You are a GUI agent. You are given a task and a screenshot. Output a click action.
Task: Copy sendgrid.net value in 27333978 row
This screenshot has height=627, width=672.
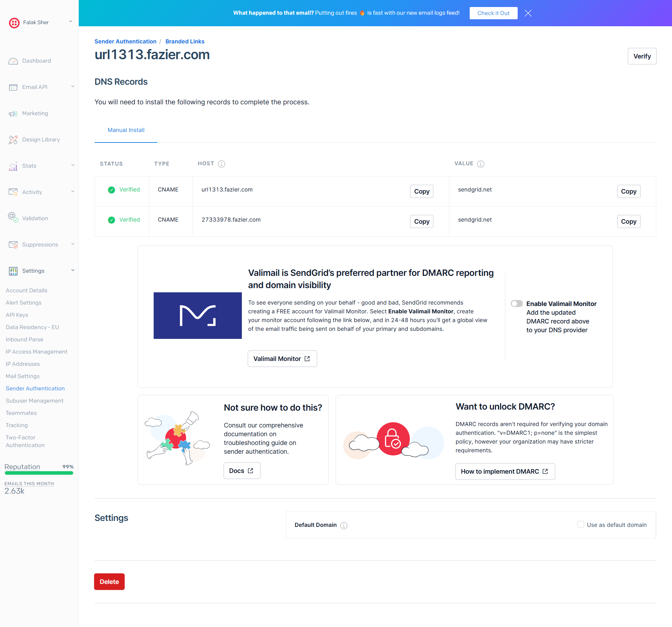point(629,222)
